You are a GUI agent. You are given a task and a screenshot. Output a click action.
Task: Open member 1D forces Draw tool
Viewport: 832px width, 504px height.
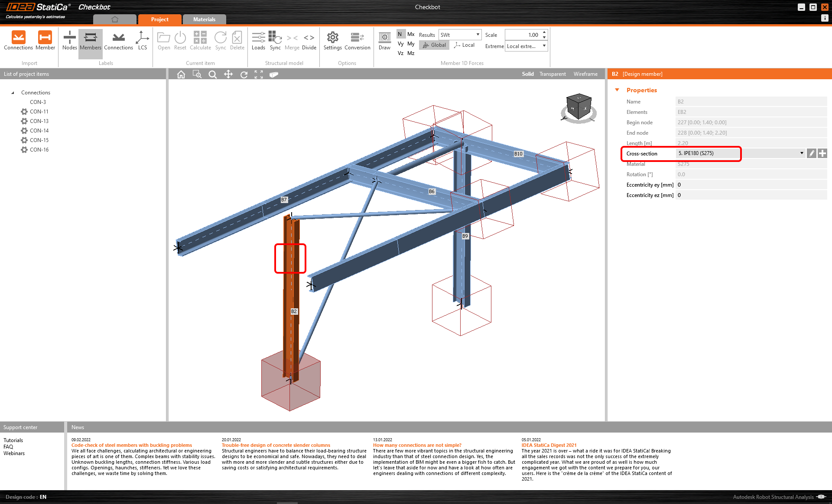pos(384,41)
